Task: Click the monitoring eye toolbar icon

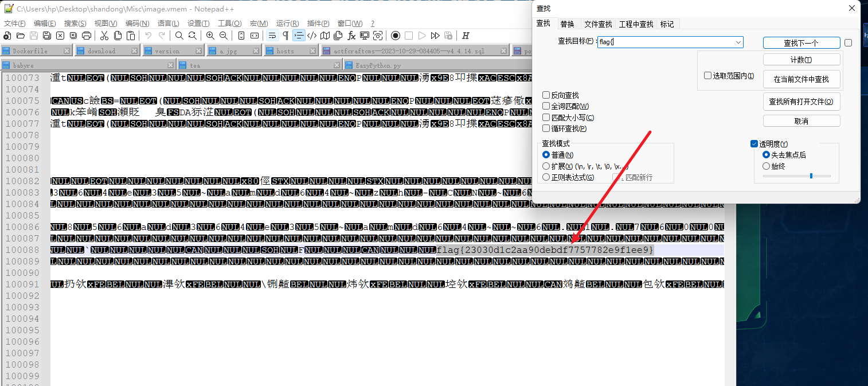Action: [378, 36]
